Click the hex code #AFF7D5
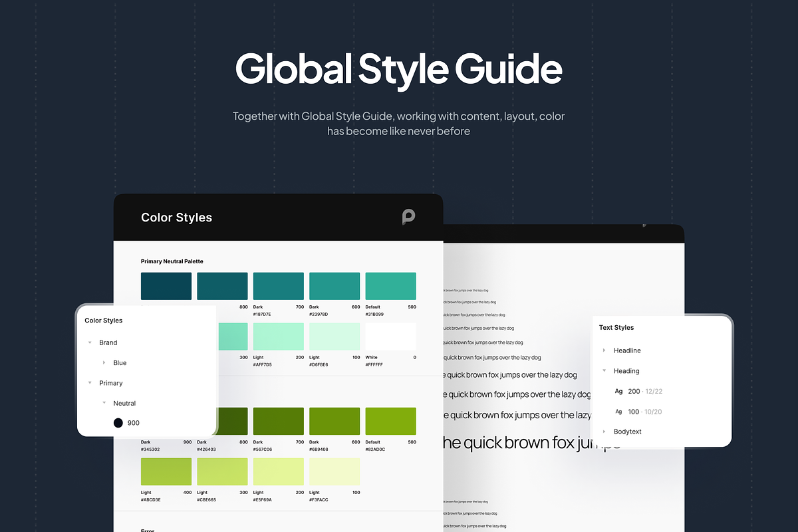Viewport: 798px width, 532px height. 263,364
